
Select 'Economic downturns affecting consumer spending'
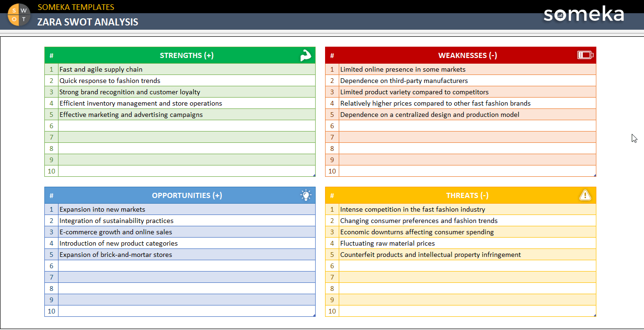468,232
